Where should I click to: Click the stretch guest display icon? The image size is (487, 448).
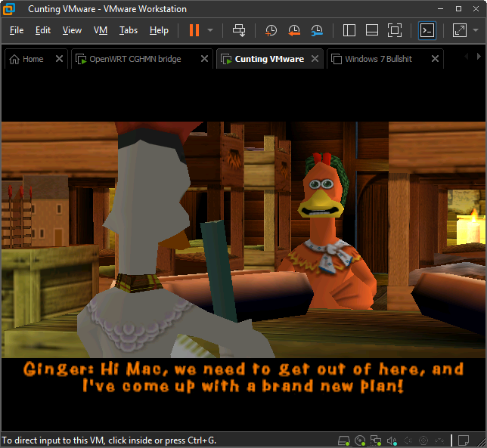(460, 30)
